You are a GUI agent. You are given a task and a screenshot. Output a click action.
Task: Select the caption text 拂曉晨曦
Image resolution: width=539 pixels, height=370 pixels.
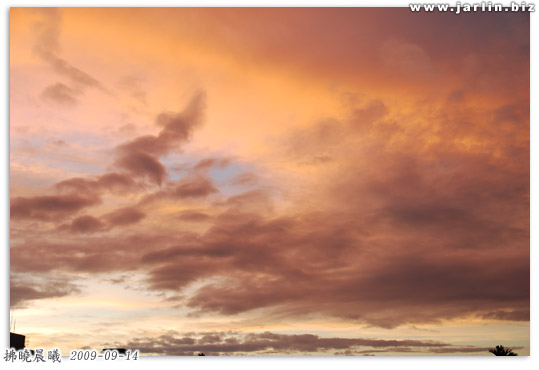point(33,356)
